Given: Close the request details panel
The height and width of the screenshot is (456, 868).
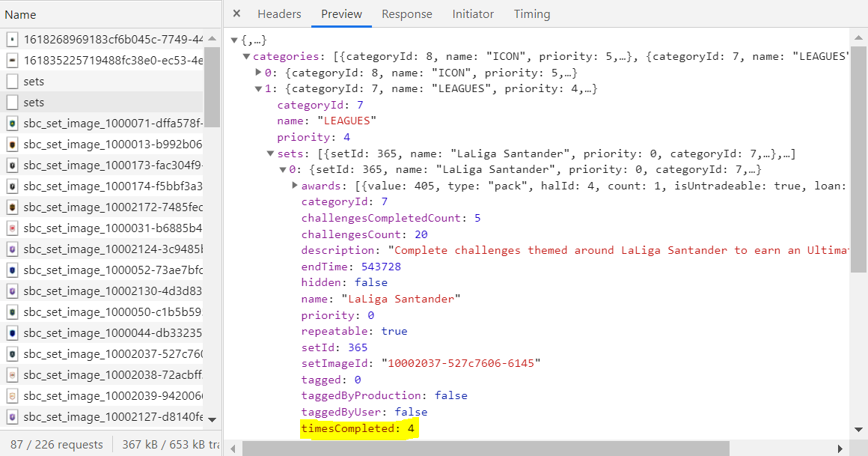Looking at the screenshot, I should tap(236, 13).
